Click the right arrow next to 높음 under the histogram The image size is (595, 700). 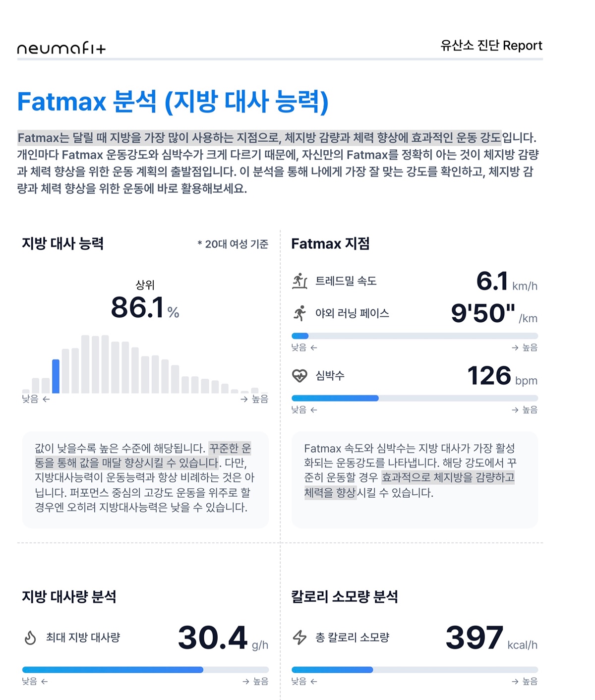[244, 399]
